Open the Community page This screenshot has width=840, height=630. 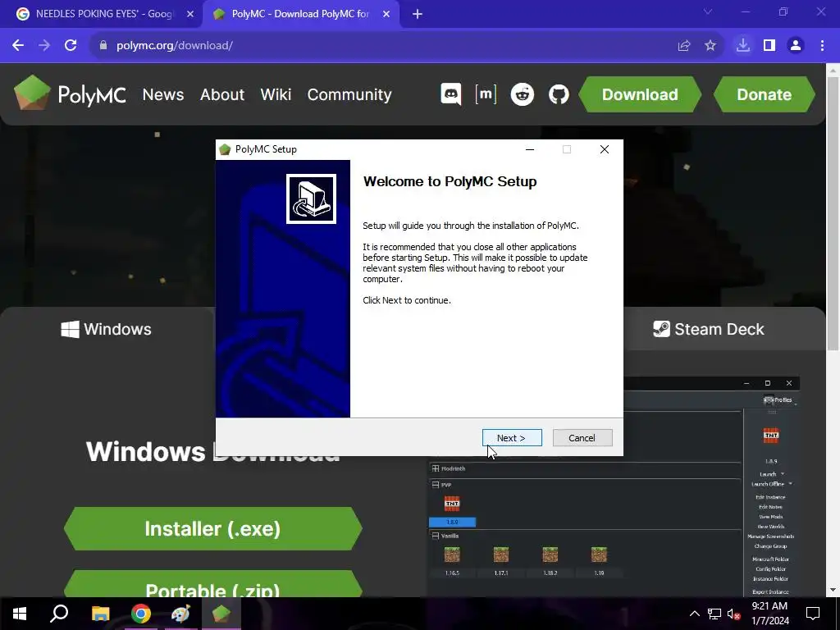tap(349, 94)
